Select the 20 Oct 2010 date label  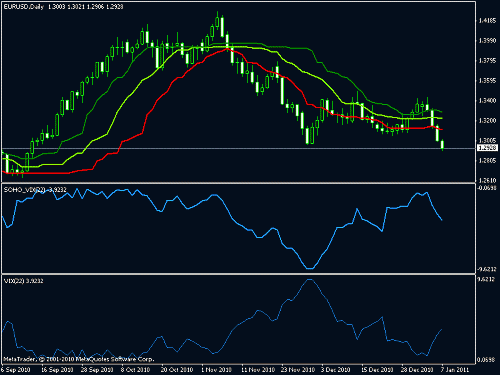(x=177, y=370)
